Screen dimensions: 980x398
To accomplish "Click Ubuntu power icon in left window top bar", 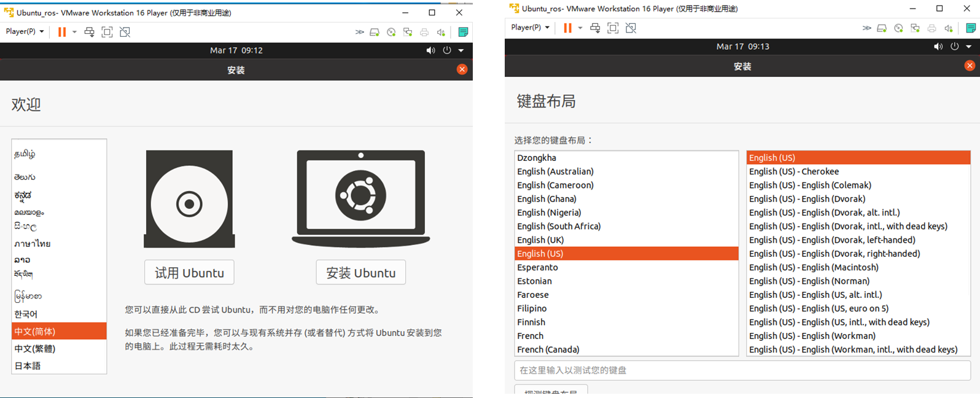I will coord(447,50).
